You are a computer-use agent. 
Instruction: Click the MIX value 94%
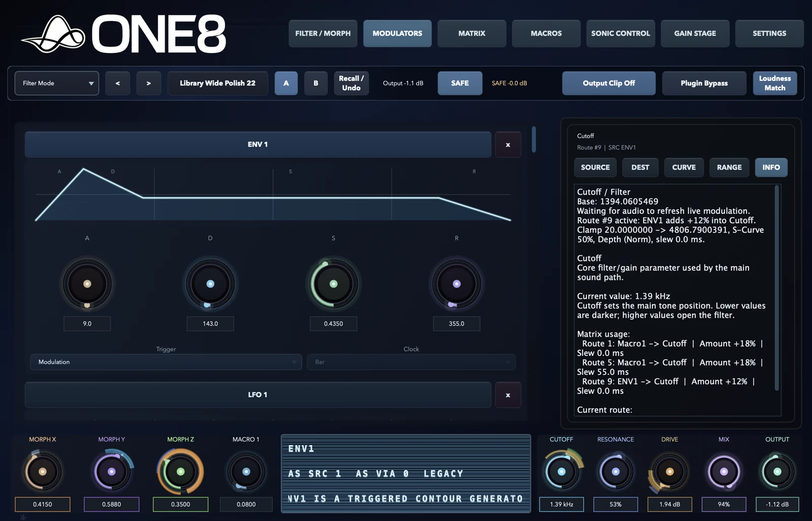pyautogui.click(x=724, y=504)
